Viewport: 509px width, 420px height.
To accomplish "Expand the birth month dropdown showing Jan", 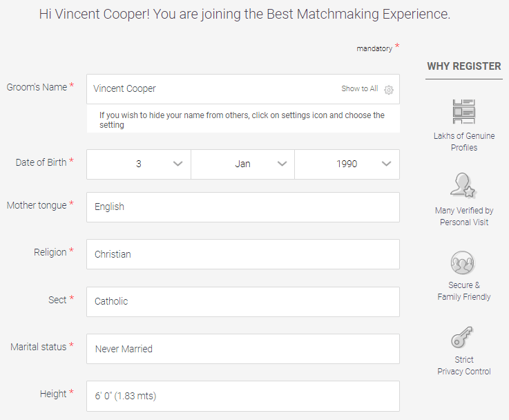I will (x=243, y=164).
